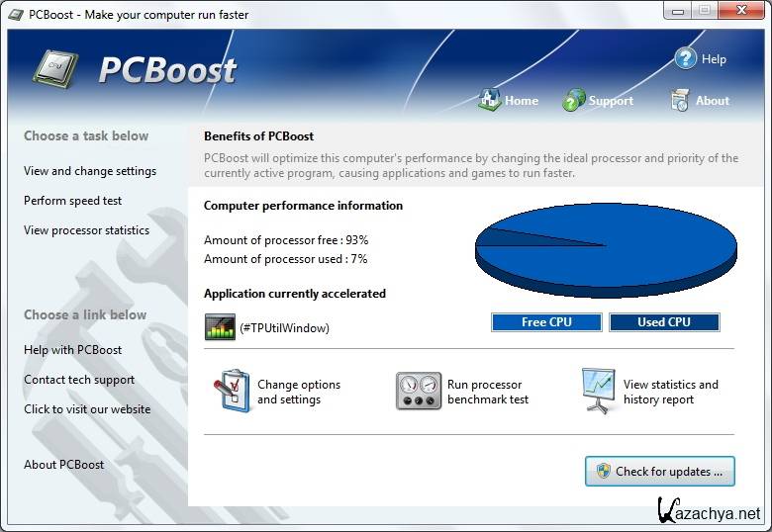The width and height of the screenshot is (772, 532).
Task: Open Help with PCBoost link
Action: point(73,350)
